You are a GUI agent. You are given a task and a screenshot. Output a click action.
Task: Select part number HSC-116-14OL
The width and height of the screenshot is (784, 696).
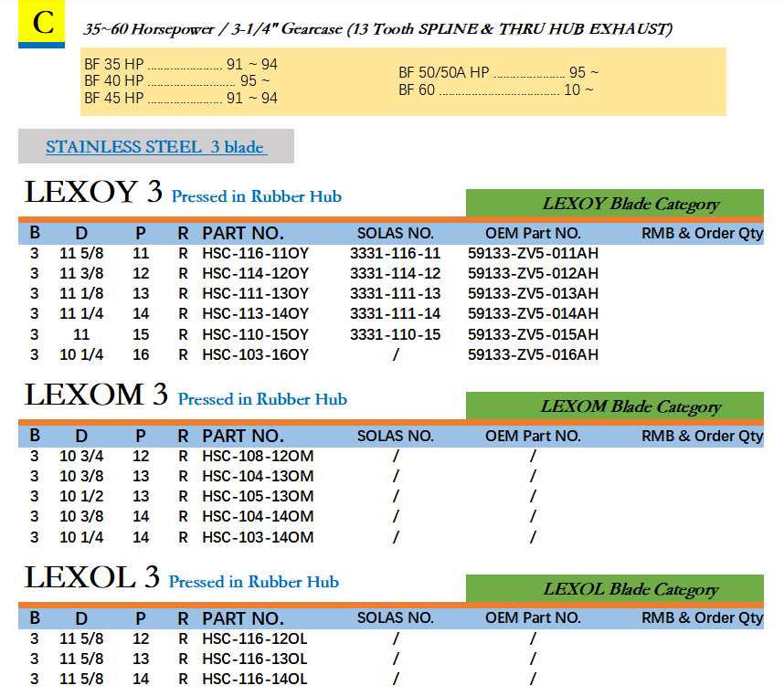pyautogui.click(x=255, y=679)
